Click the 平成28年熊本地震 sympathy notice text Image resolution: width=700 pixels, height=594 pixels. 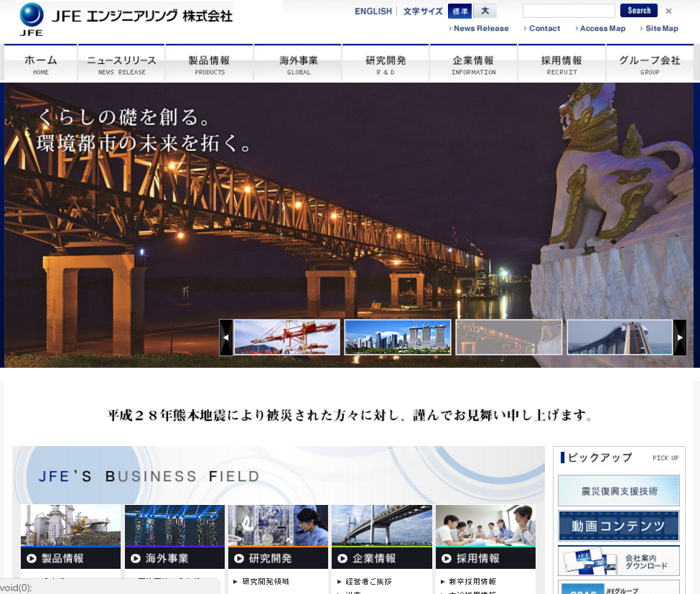[350, 415]
